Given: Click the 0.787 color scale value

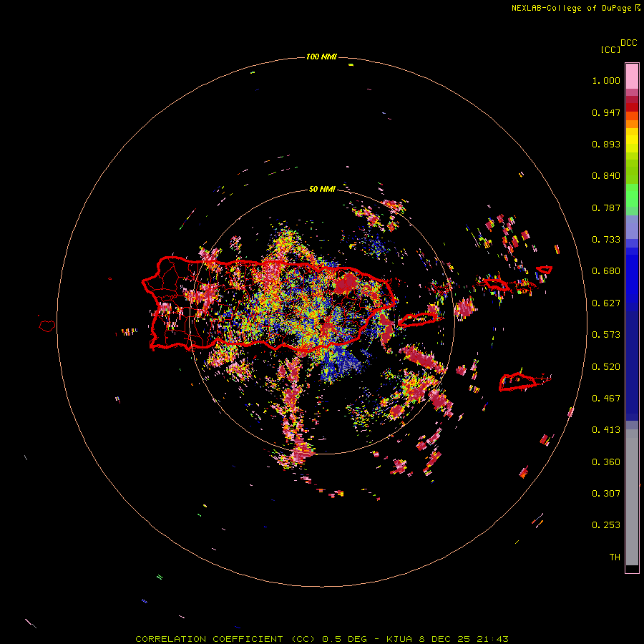Looking at the screenshot, I should coord(606,208).
